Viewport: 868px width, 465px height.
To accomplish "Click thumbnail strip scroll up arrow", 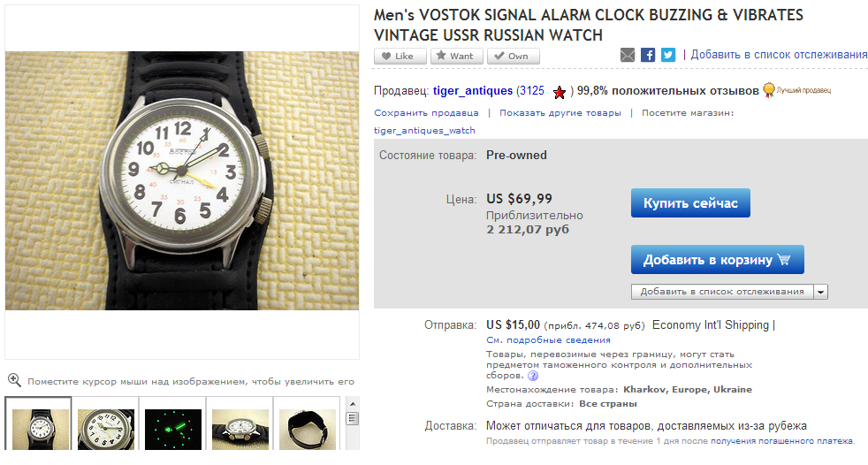I will [352, 402].
